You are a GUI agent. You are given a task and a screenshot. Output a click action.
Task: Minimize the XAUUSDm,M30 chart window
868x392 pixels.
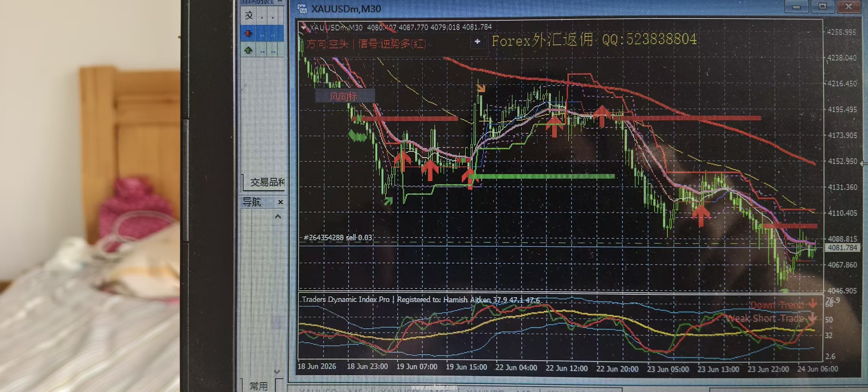797,6
